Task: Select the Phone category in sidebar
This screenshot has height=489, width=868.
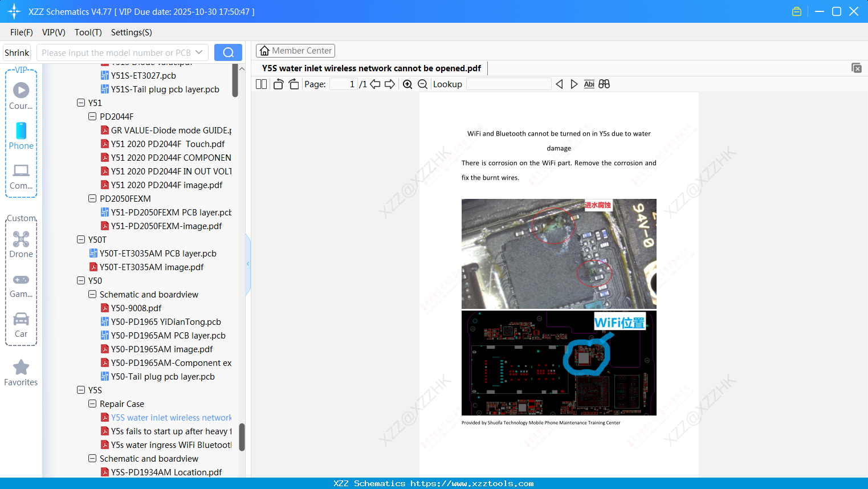Action: click(21, 136)
